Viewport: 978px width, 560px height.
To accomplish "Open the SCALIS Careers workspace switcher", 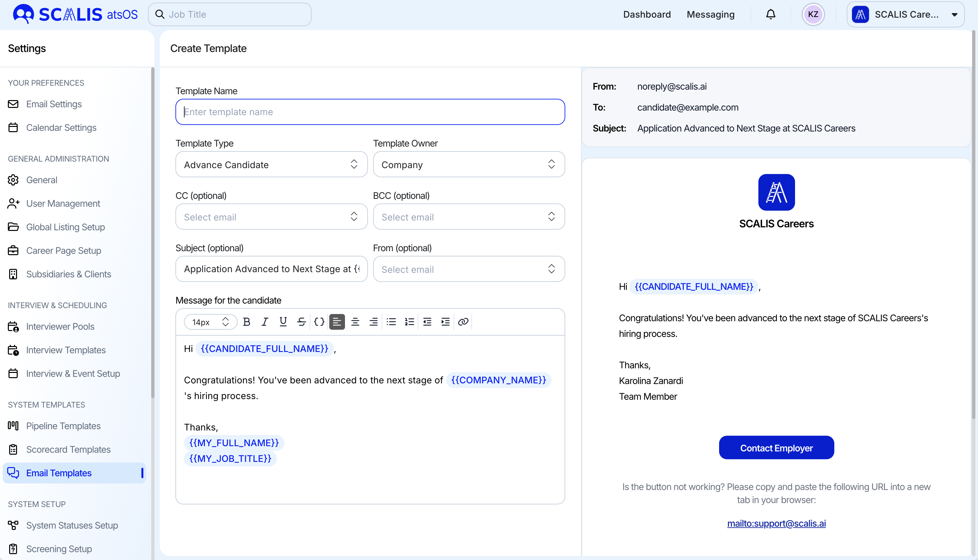I will 906,14.
